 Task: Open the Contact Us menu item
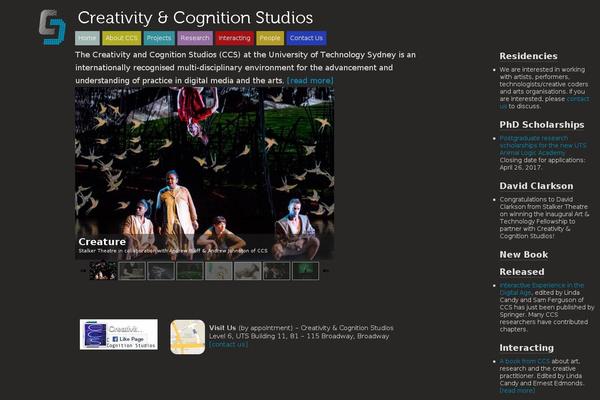(x=306, y=38)
